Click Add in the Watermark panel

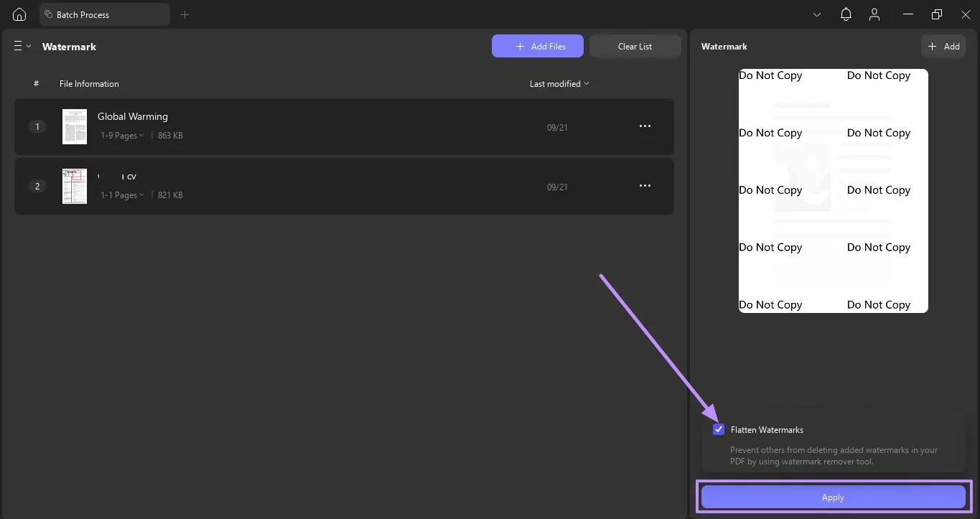click(x=943, y=46)
